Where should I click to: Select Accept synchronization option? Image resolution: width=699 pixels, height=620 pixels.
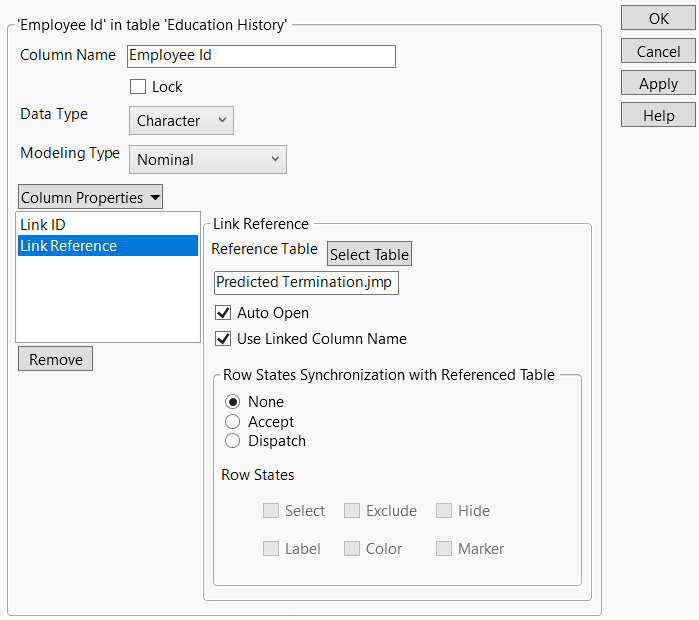click(233, 422)
